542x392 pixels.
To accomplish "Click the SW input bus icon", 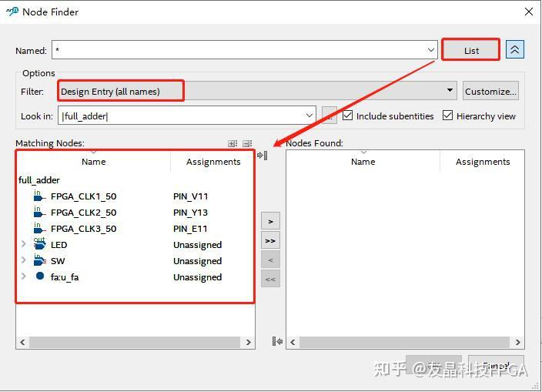I will point(39,260).
